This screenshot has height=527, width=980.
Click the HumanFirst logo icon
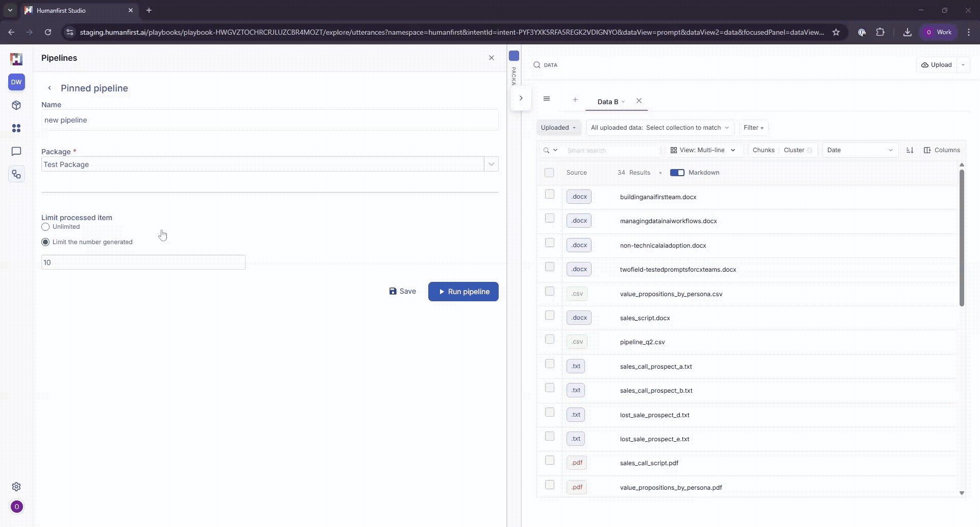(x=17, y=59)
